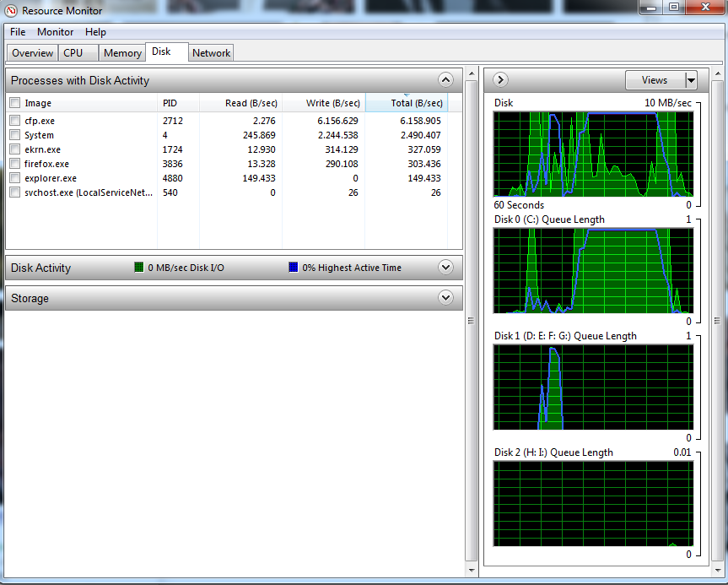728x585 pixels.
Task: Click the read value 149.433
Action: pyautogui.click(x=259, y=178)
